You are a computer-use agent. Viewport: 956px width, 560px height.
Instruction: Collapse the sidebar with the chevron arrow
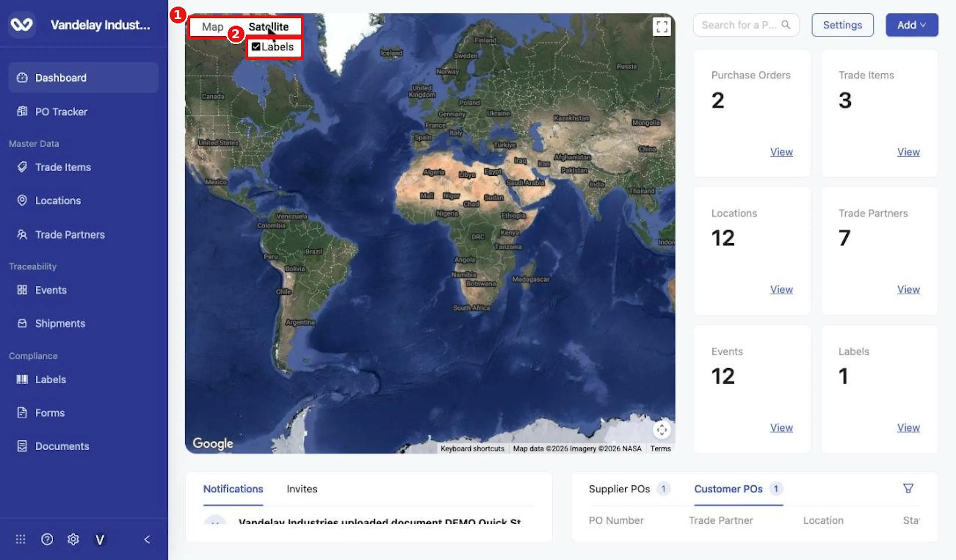(x=147, y=539)
